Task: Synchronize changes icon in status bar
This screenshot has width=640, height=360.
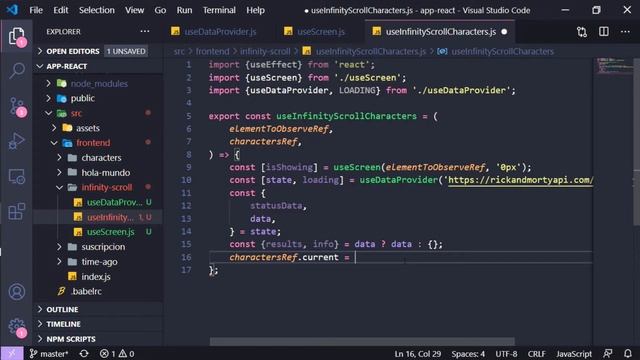Action: (84, 353)
